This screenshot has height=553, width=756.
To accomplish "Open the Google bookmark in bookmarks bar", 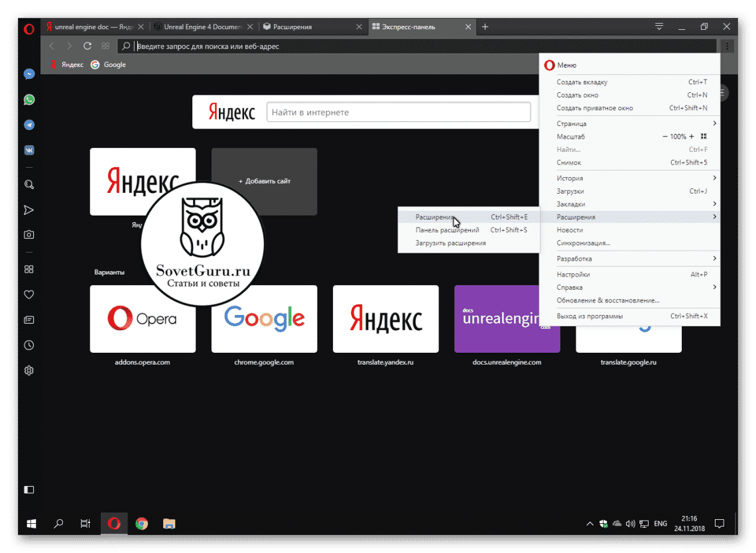I will pyautogui.click(x=109, y=64).
